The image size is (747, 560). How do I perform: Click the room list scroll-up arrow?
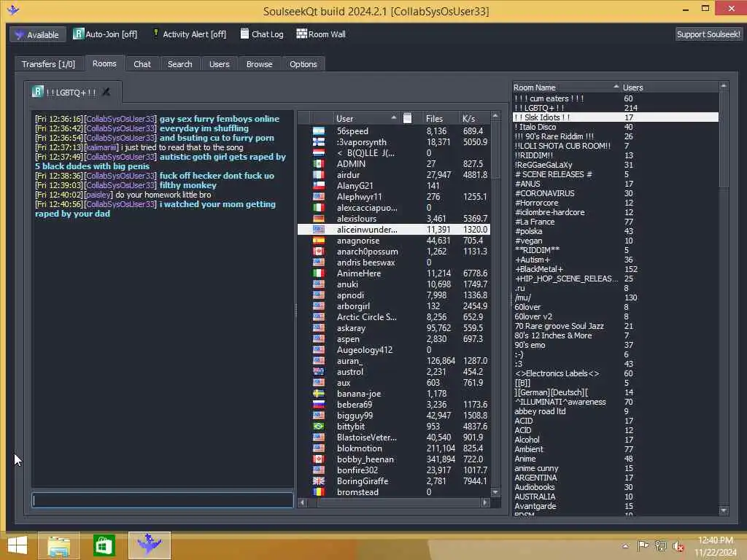click(724, 86)
